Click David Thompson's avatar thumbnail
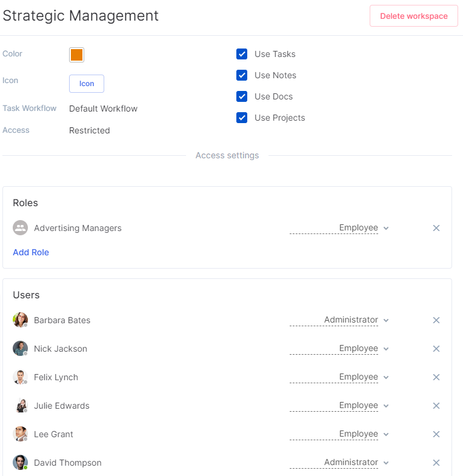This screenshot has height=476, width=463. pos(21,463)
